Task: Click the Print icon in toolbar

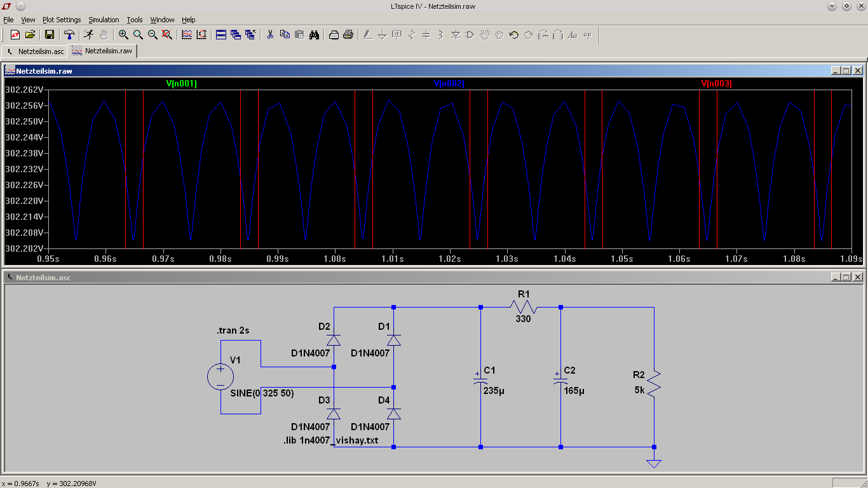Action: 348,35
